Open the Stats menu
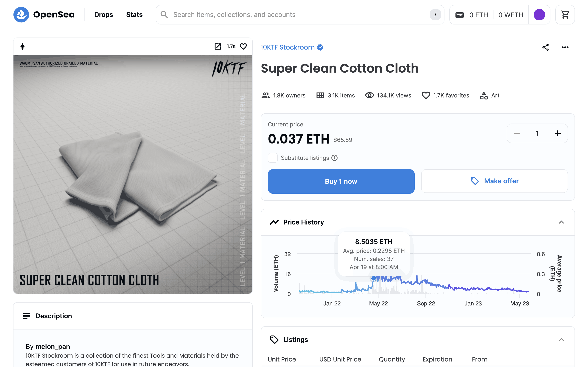Viewport: 588px width, 367px height. [x=134, y=14]
